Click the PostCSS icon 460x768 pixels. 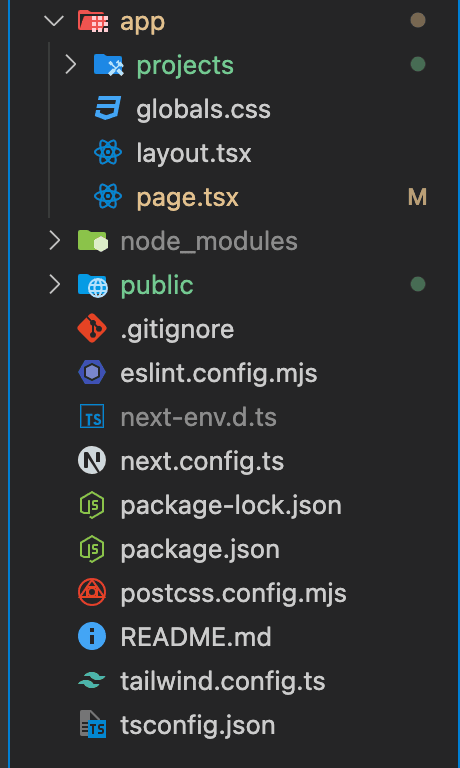[92, 593]
